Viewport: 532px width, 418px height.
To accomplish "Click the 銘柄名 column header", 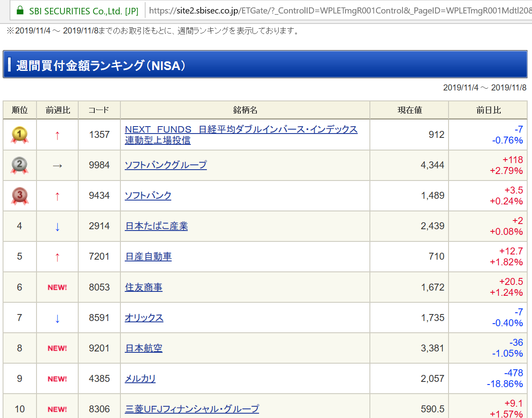I will (x=245, y=110).
